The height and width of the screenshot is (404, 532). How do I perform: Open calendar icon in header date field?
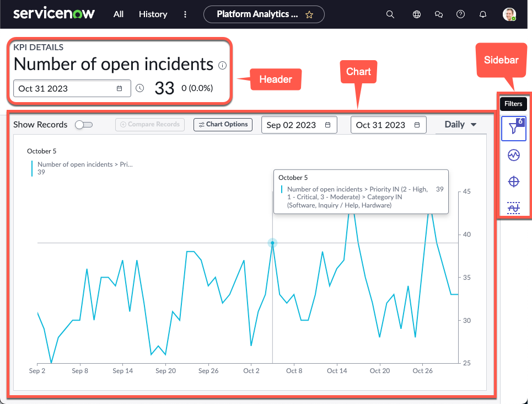120,88
